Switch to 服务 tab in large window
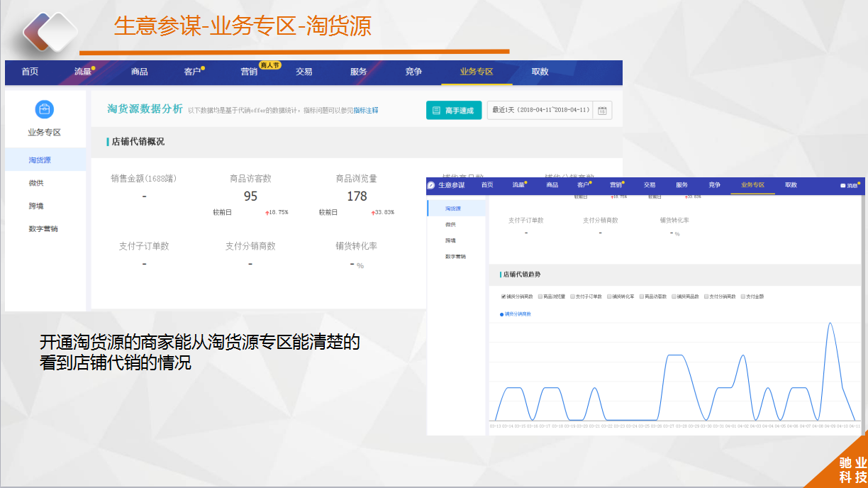This screenshot has height=488, width=868. (359, 72)
